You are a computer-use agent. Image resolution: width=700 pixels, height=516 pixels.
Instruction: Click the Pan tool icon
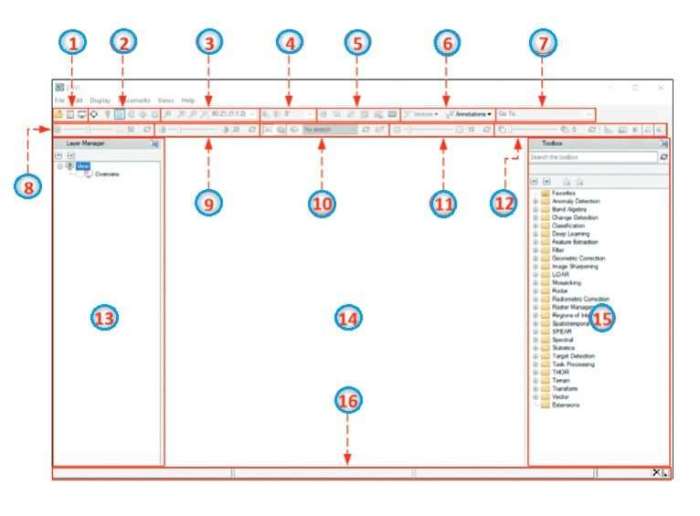131,115
